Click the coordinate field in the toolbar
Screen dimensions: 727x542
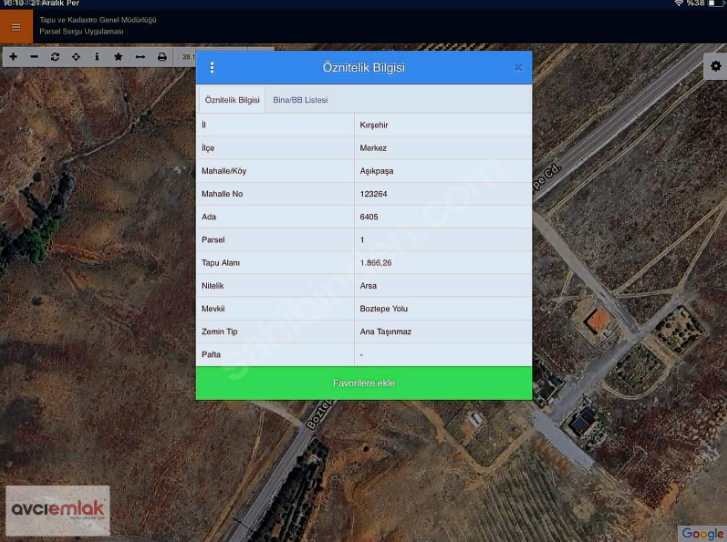click(187, 57)
